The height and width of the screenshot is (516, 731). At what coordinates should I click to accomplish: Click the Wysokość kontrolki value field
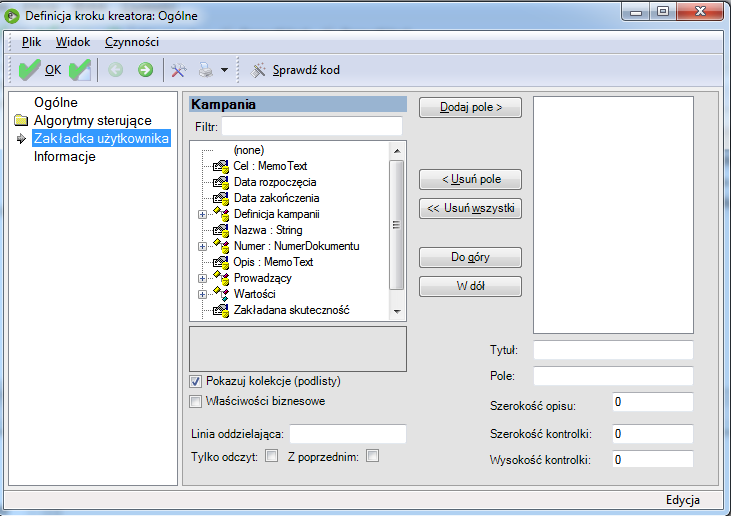[653, 460]
